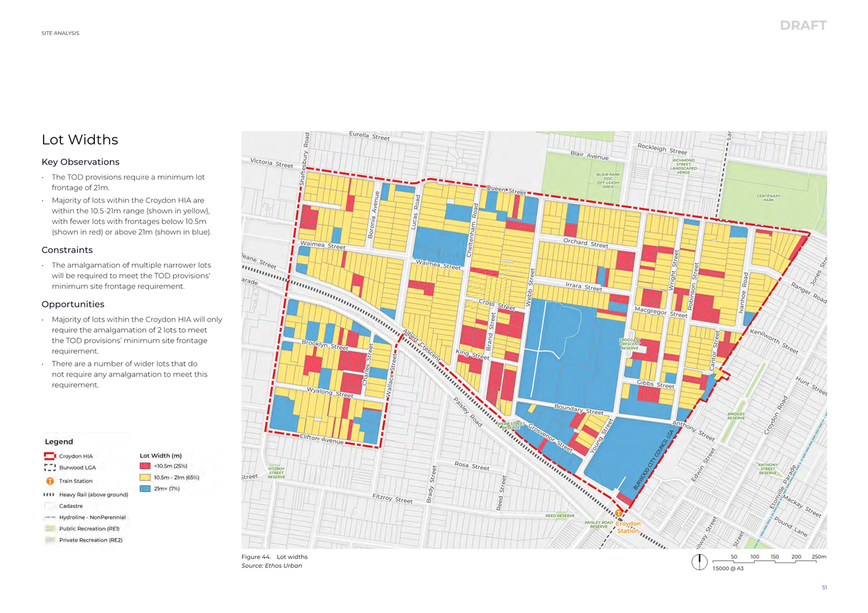Click the Lot Widths page heading

point(79,140)
